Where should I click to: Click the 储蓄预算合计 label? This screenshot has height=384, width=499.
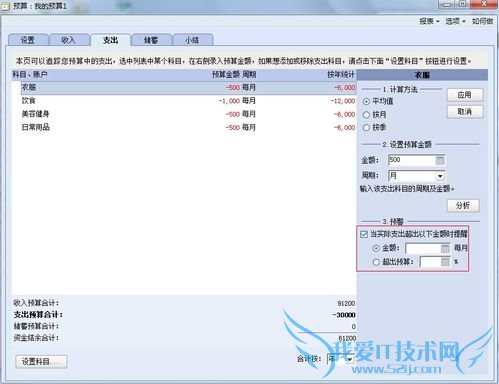click(x=36, y=326)
